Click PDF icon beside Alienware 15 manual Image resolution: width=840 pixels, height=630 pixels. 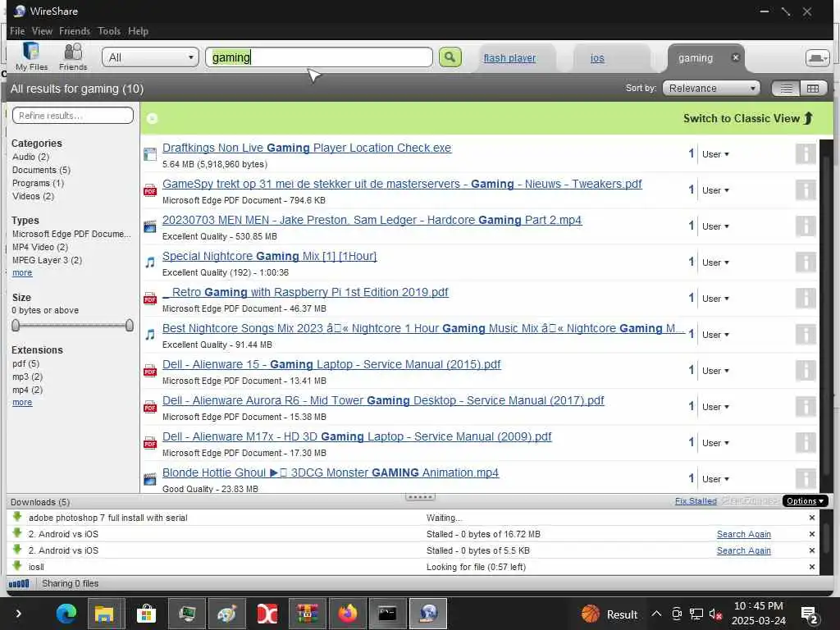click(150, 371)
